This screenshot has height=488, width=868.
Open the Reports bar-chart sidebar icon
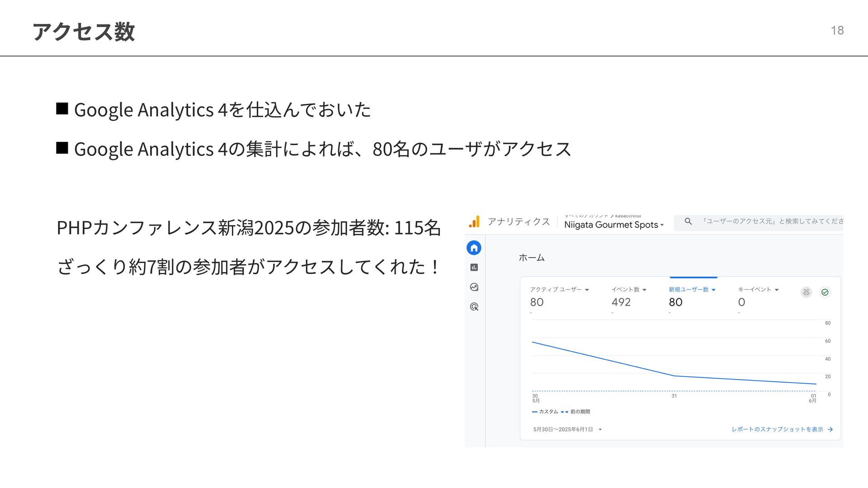tap(474, 267)
